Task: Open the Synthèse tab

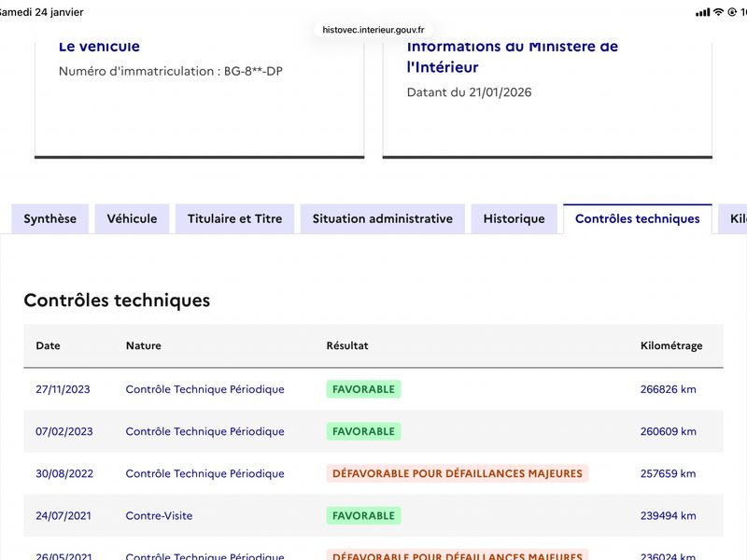Action: coord(50,219)
